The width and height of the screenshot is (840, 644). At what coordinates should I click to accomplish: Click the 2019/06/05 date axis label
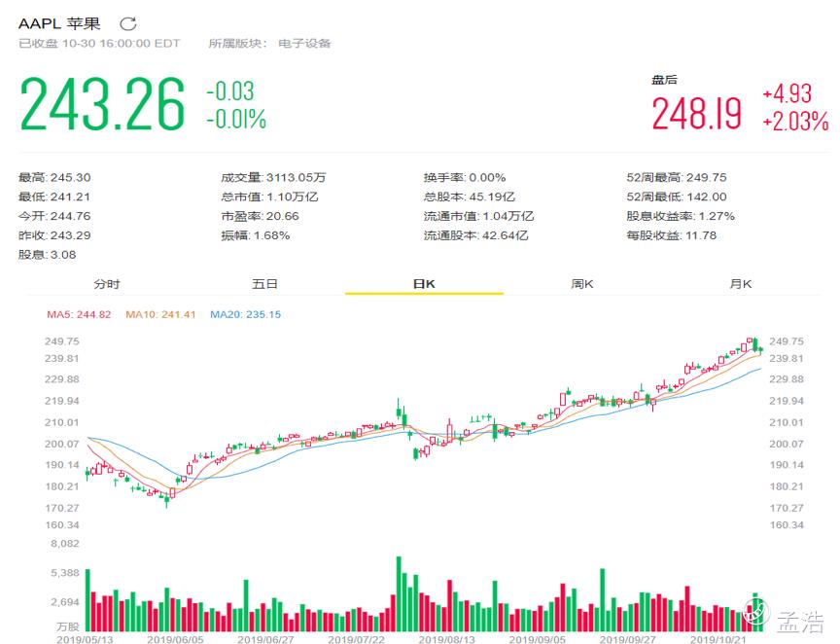point(175,639)
